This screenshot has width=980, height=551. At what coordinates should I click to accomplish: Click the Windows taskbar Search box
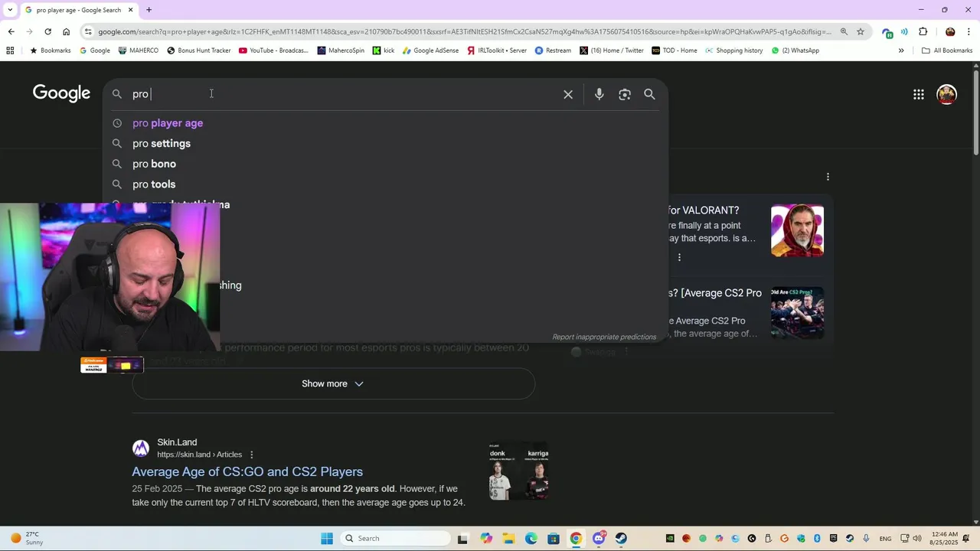tap(394, 538)
